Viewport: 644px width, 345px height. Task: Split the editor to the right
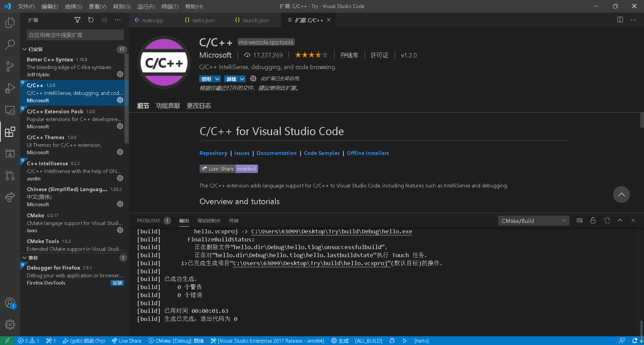point(620,20)
